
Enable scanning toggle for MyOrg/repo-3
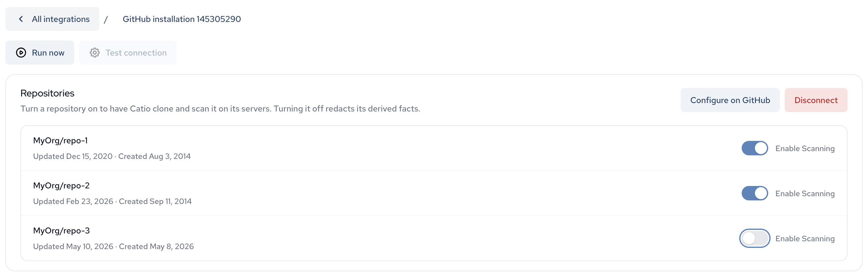[754, 239]
